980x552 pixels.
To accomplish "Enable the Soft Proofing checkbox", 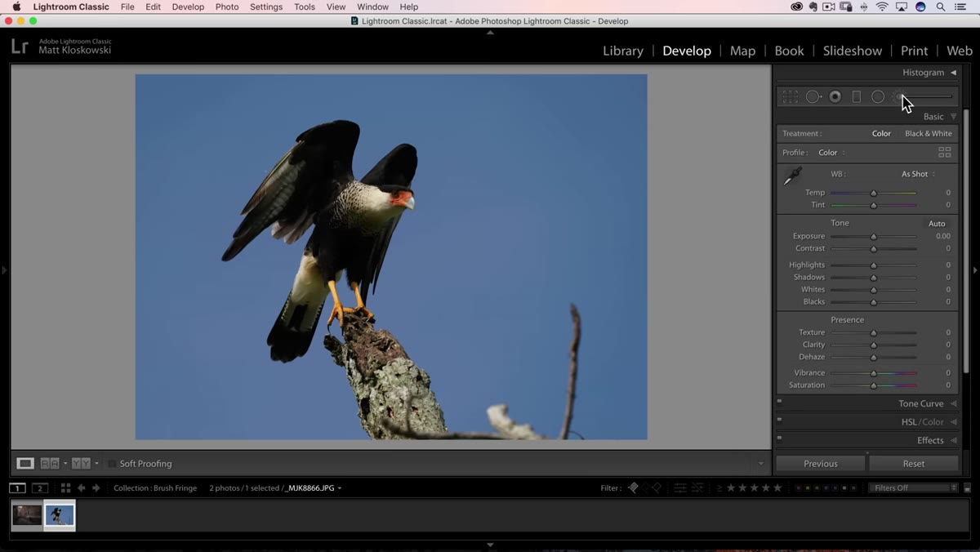I will 112,464.
